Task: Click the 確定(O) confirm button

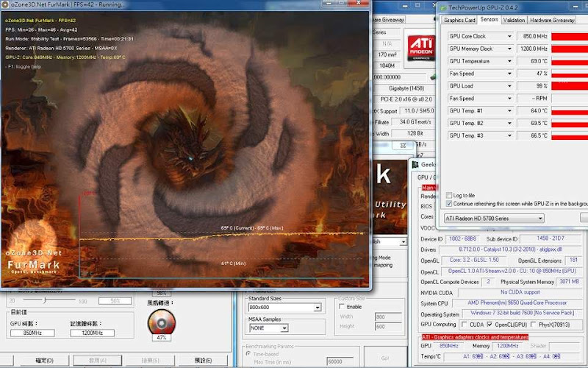Action: point(44,361)
